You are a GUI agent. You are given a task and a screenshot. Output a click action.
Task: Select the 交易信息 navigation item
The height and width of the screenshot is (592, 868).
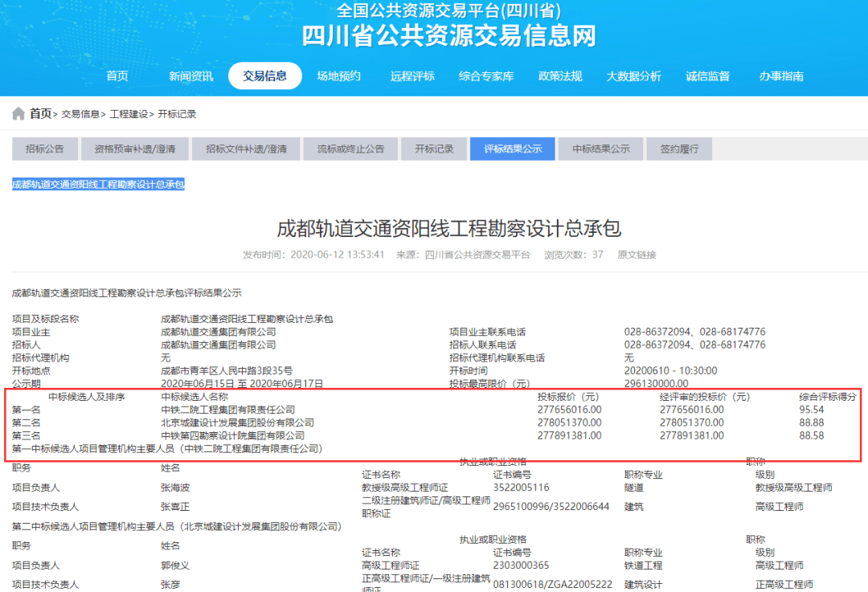coord(264,76)
